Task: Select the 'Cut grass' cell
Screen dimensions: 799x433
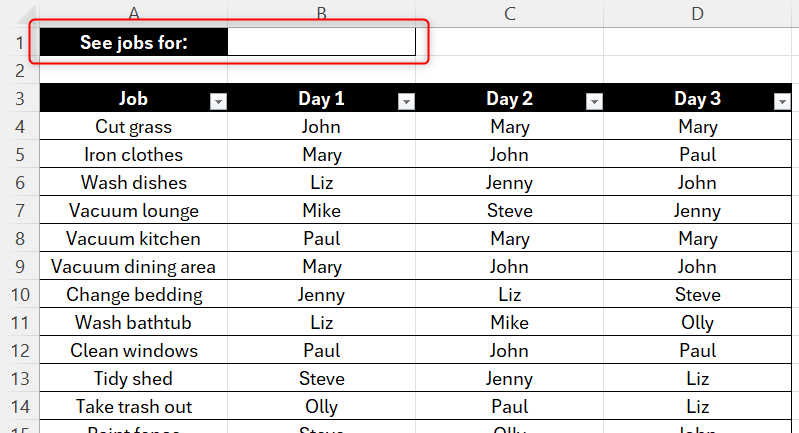Action: coord(134,126)
